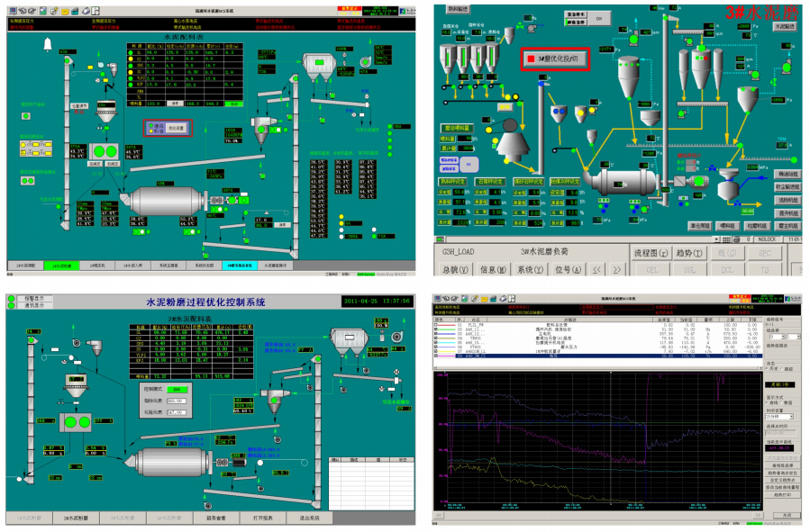The height and width of the screenshot is (532, 810).
Task: Click the red swatch of trend row 01
Action: point(448,325)
